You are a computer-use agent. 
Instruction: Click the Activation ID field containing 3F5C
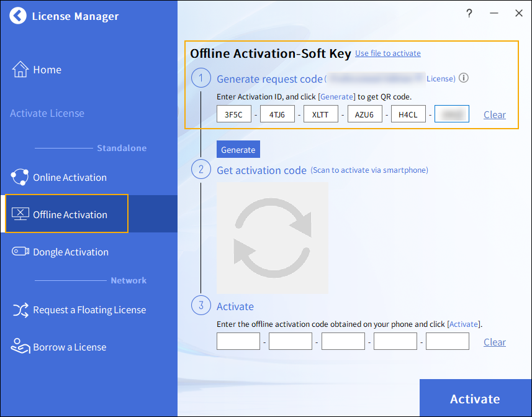(x=234, y=114)
